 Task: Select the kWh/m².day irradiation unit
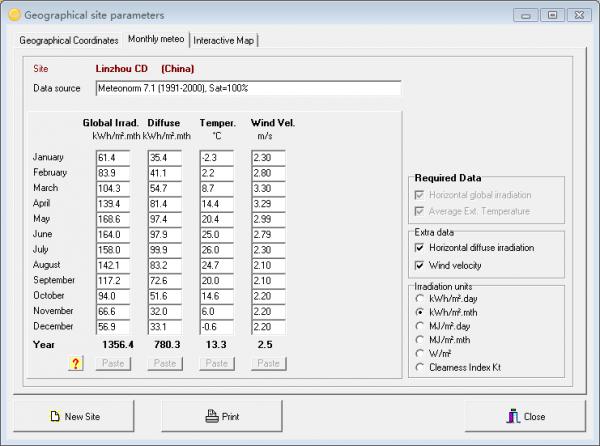[420, 298]
